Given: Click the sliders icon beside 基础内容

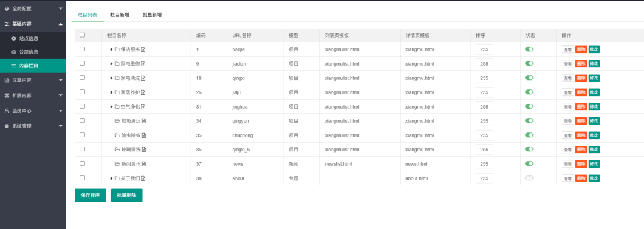Looking at the screenshot, I should [x=7, y=24].
